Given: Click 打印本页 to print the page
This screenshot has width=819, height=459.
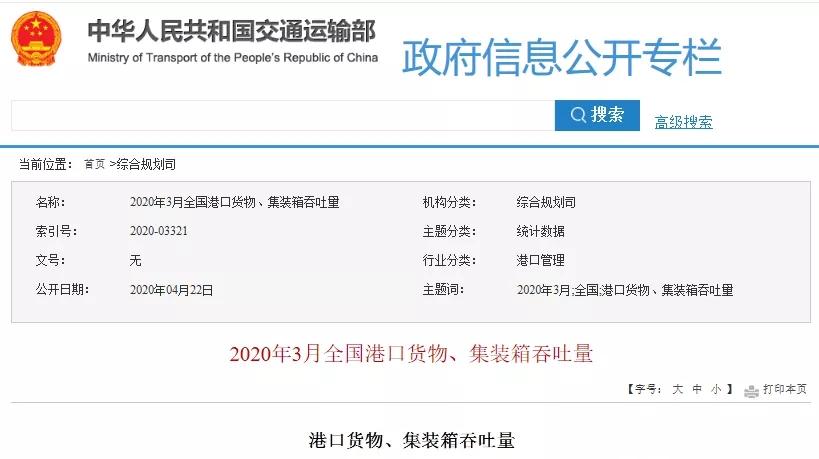Looking at the screenshot, I should [784, 389].
